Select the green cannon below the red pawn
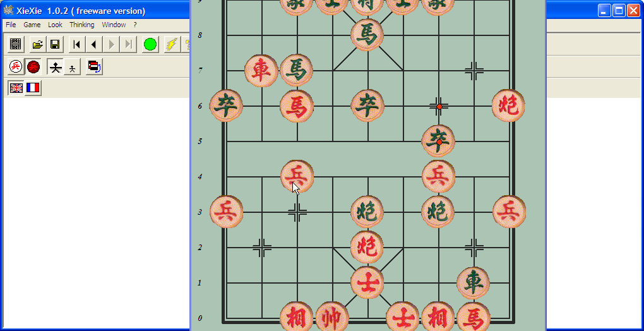Screen dimensions: 644x331 [x=438, y=212]
